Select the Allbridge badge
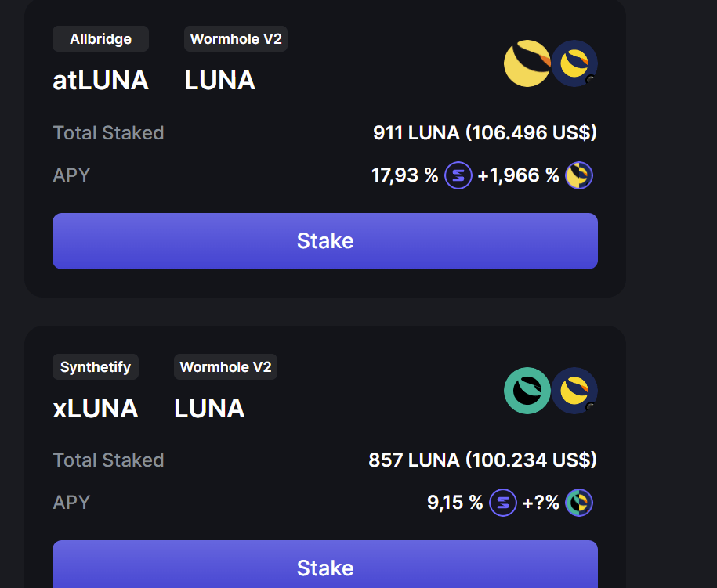This screenshot has width=717, height=588. [x=100, y=39]
